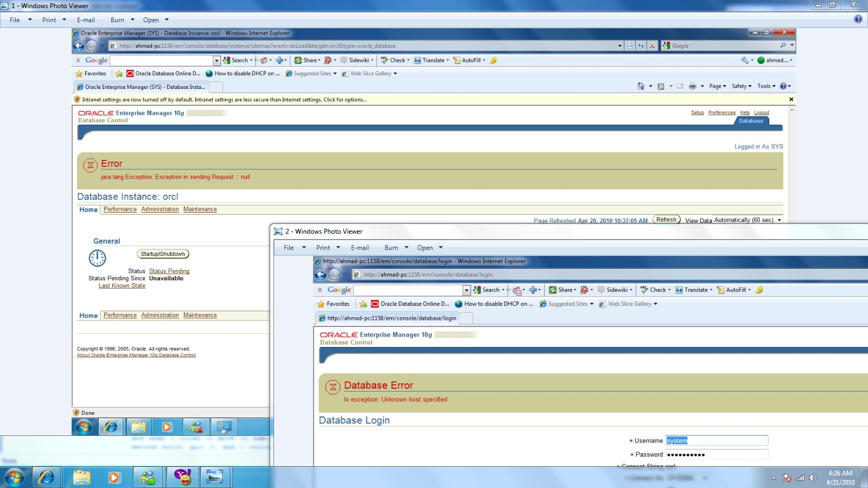This screenshot has width=868, height=488.
Task: Open Yahoo Messenger from the taskbar
Action: click(182, 478)
